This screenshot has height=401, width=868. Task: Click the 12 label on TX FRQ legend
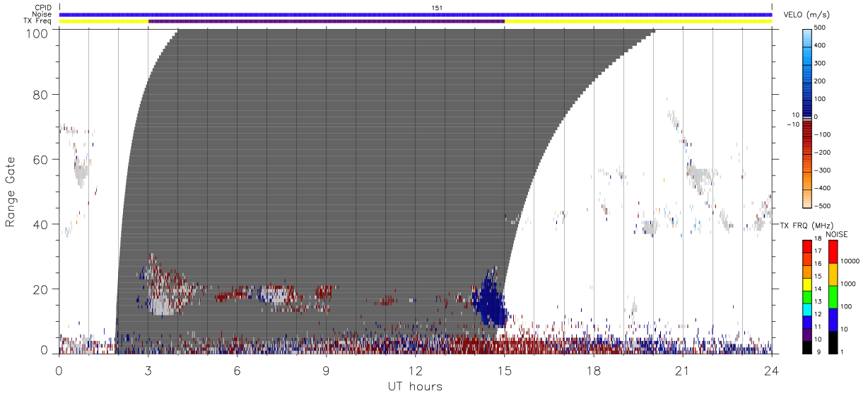tap(817, 314)
